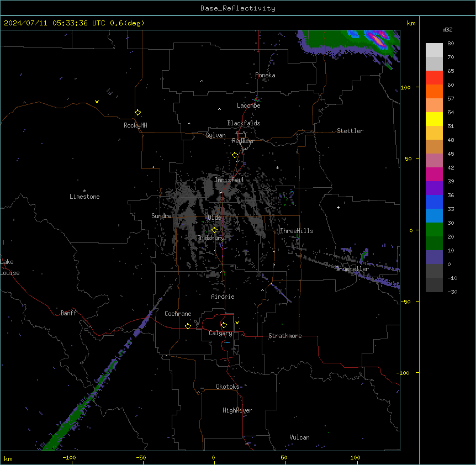Click the 100 tick on the right axis

405,87
